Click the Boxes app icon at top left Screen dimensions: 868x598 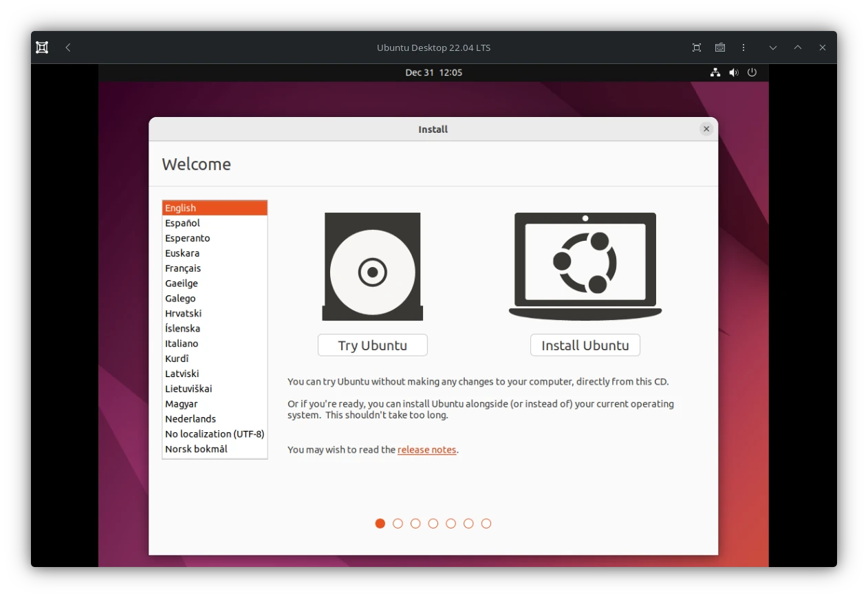(42, 47)
